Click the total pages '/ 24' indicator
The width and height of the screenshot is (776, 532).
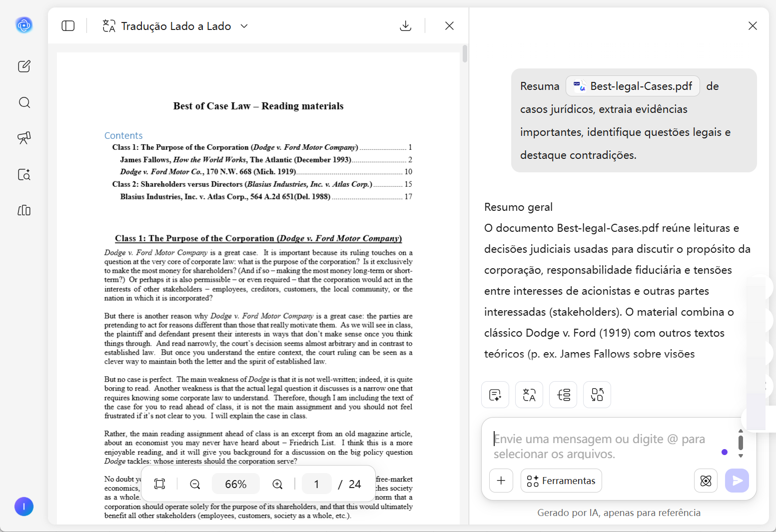349,484
